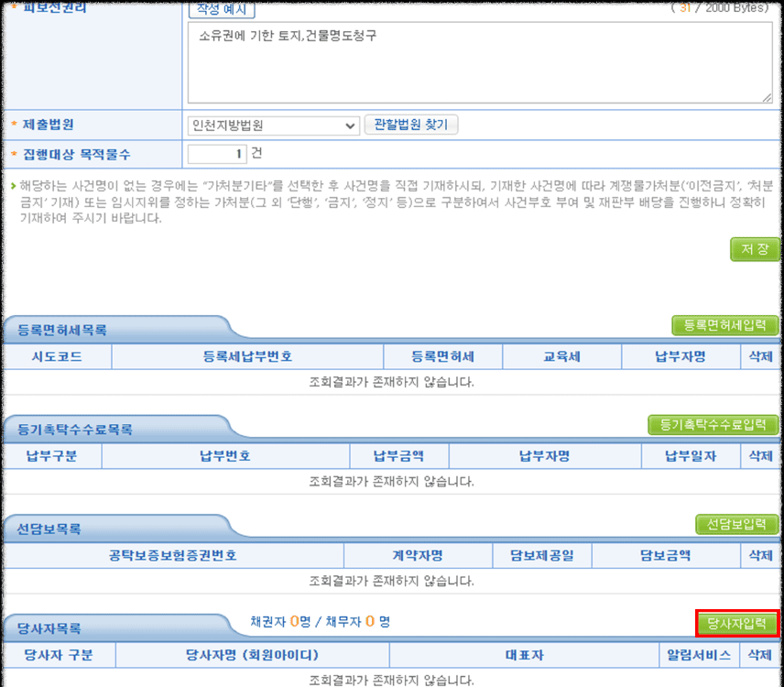This screenshot has width=784, height=687.
Task: Click the 피보전권리 description text area
Action: click(x=476, y=60)
